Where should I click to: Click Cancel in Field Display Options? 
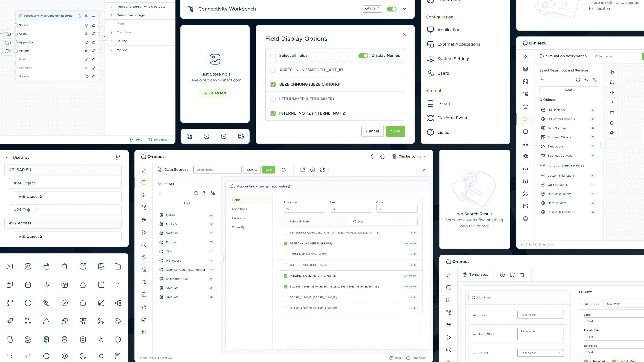[x=372, y=131]
